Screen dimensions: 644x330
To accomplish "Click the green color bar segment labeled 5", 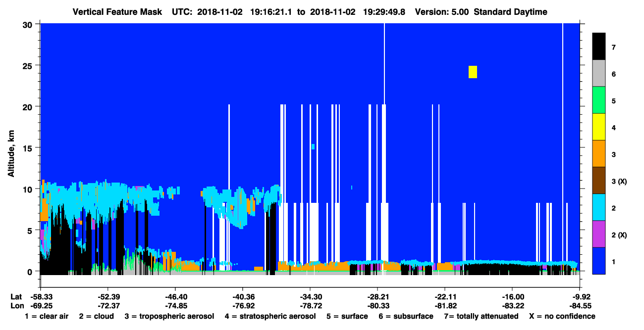I will [599, 100].
